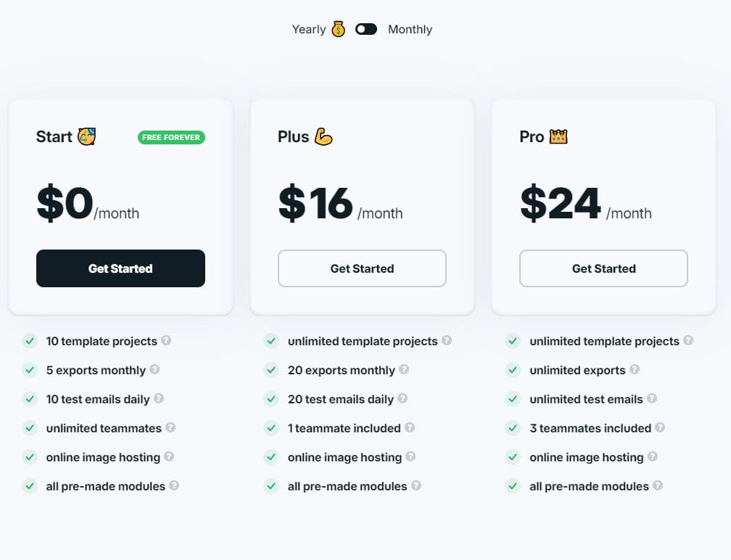Viewport: 731px width, 560px height.
Task: Open help icon beside 10 test emails daily
Action: click(159, 398)
